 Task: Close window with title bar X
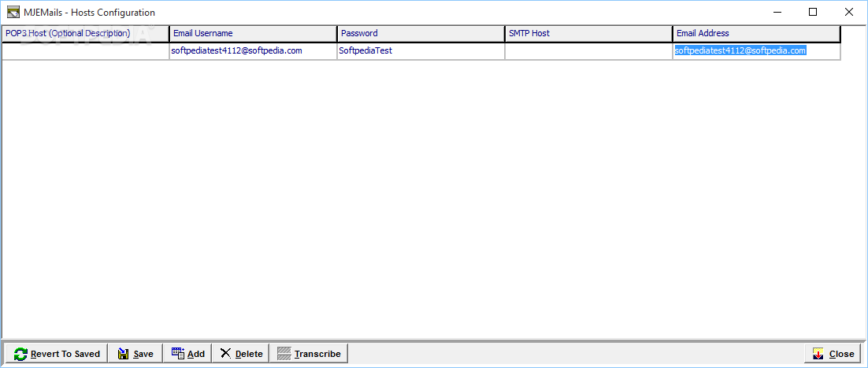(848, 12)
